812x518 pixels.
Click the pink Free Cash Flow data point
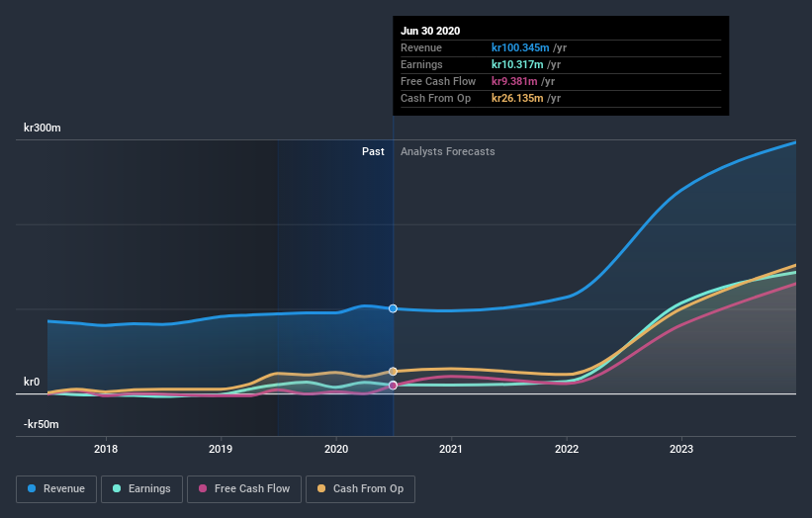tap(393, 385)
